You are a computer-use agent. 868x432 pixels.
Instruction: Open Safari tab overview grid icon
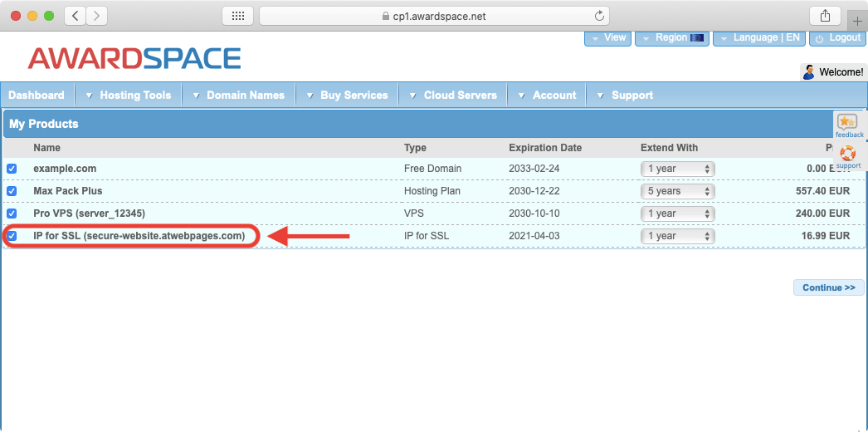237,16
